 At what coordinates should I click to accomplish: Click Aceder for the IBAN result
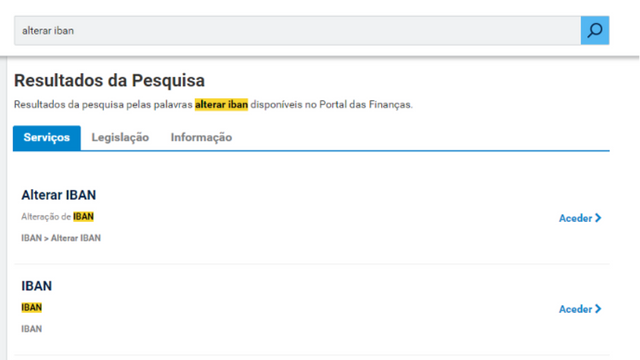(x=580, y=309)
